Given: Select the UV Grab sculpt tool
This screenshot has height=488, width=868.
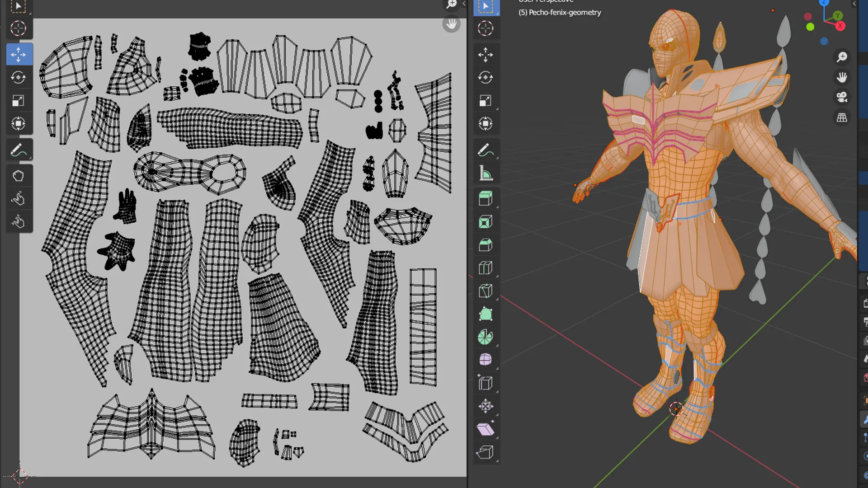Looking at the screenshot, I should 19,176.
